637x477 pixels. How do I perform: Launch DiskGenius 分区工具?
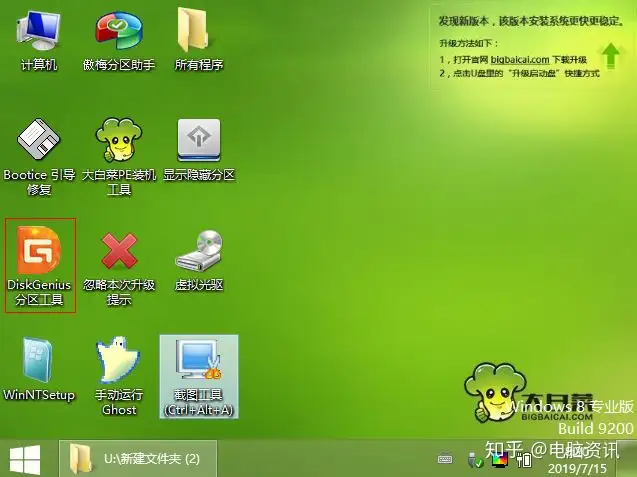[x=40, y=266]
